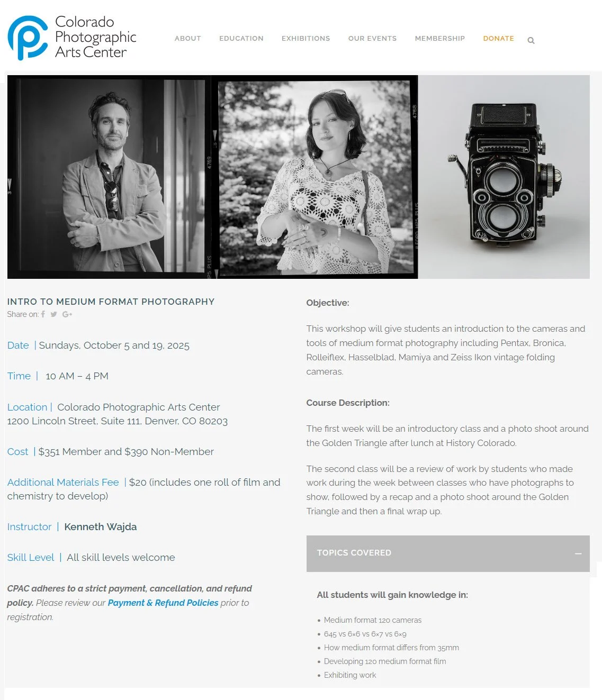The height and width of the screenshot is (700, 602).
Task: Open Payment & Refund Policies link
Action: tap(163, 603)
